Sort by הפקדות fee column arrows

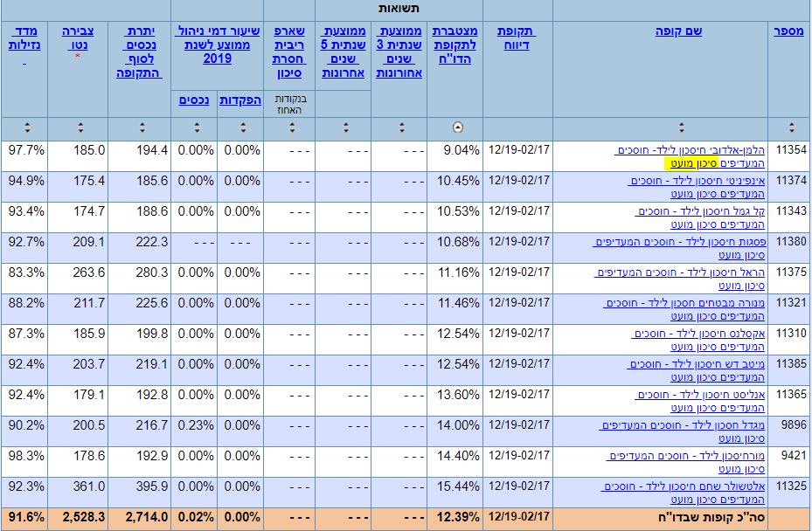click(x=243, y=128)
